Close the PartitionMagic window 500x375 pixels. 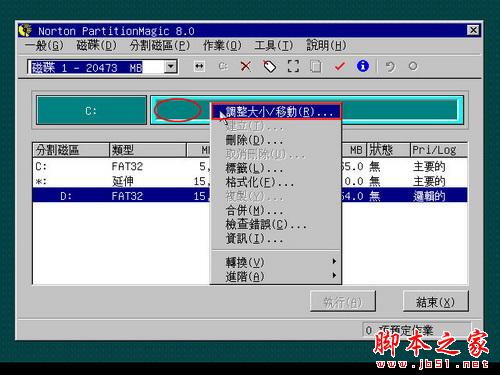[x=473, y=30]
